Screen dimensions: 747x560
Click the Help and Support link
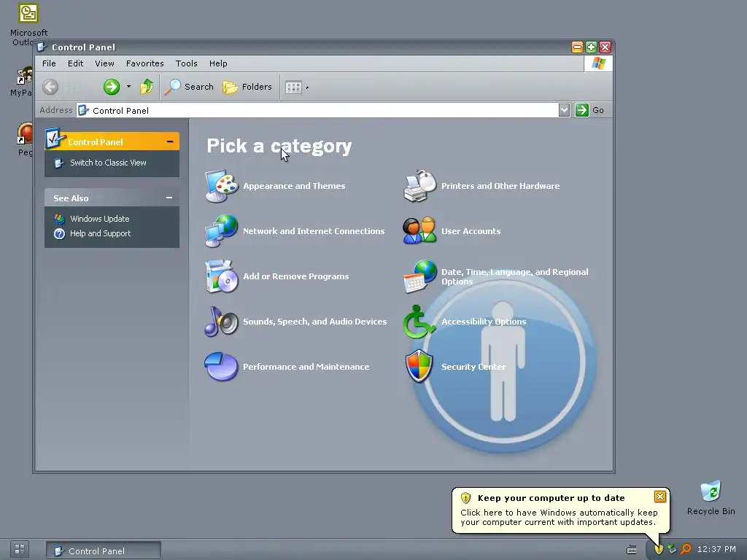(x=100, y=233)
